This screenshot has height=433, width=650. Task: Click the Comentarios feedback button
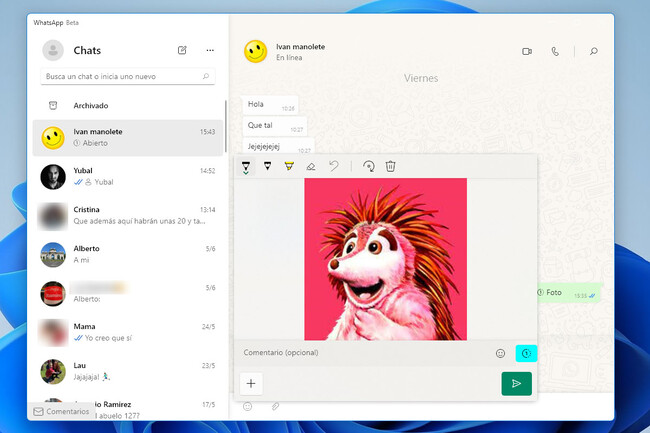pyautogui.click(x=61, y=411)
